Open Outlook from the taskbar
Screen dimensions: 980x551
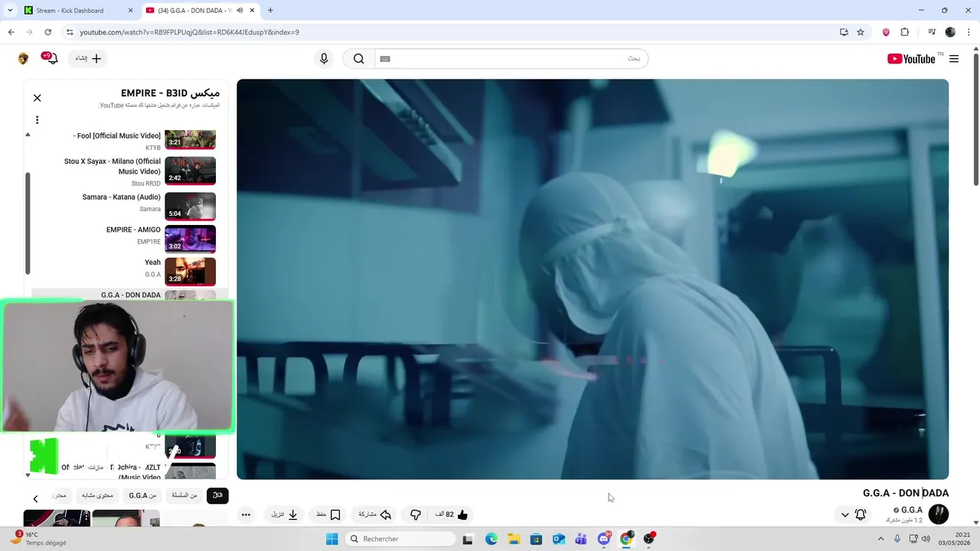coord(559,539)
